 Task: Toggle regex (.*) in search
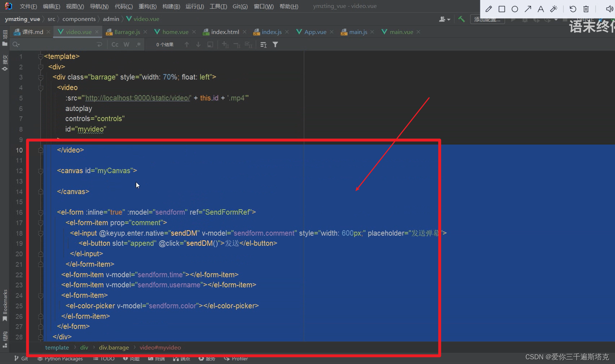click(138, 44)
